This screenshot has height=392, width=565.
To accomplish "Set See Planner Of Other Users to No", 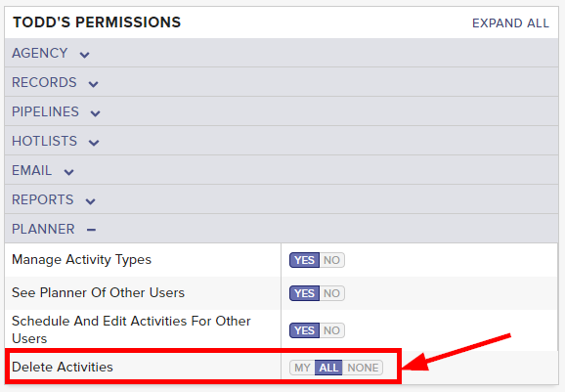I will pos(332,293).
